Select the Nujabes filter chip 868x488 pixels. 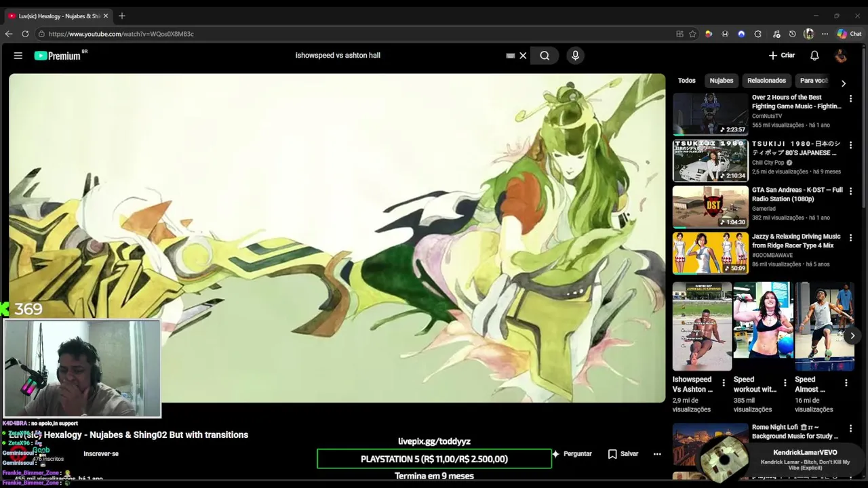tap(722, 81)
